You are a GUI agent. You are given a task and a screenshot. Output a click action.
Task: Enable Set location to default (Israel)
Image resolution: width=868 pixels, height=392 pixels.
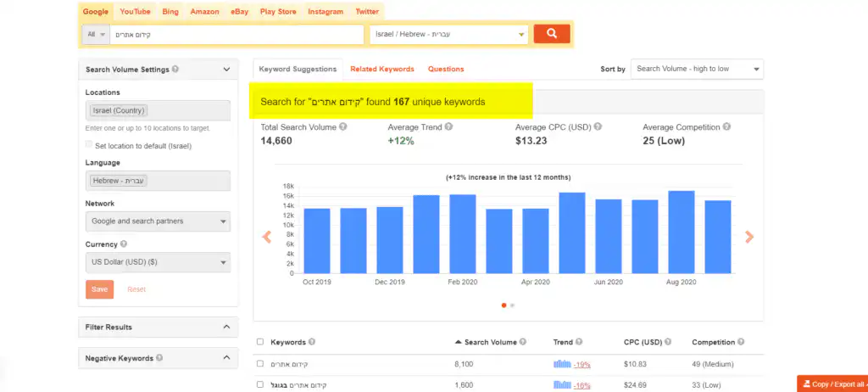point(89,145)
